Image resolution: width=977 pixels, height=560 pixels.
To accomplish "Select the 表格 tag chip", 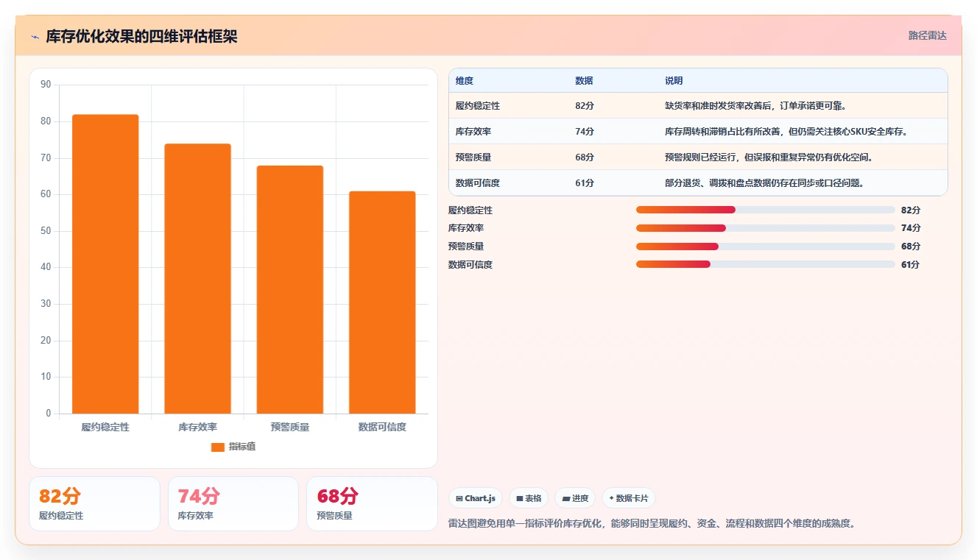I will click(x=529, y=498).
